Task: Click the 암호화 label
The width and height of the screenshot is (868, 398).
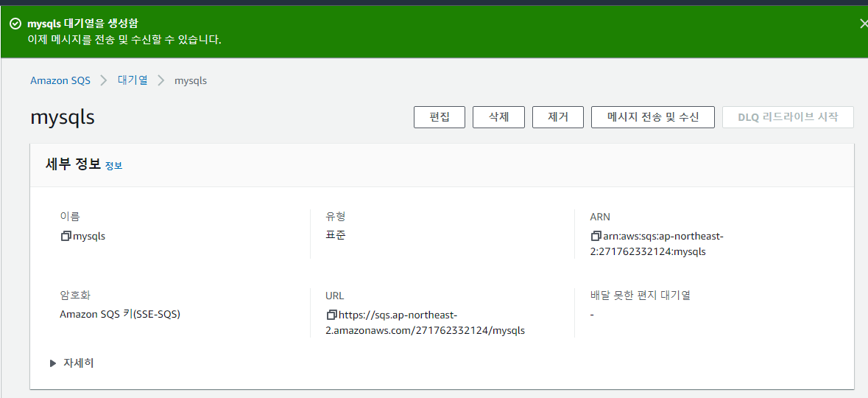Action: (x=75, y=295)
